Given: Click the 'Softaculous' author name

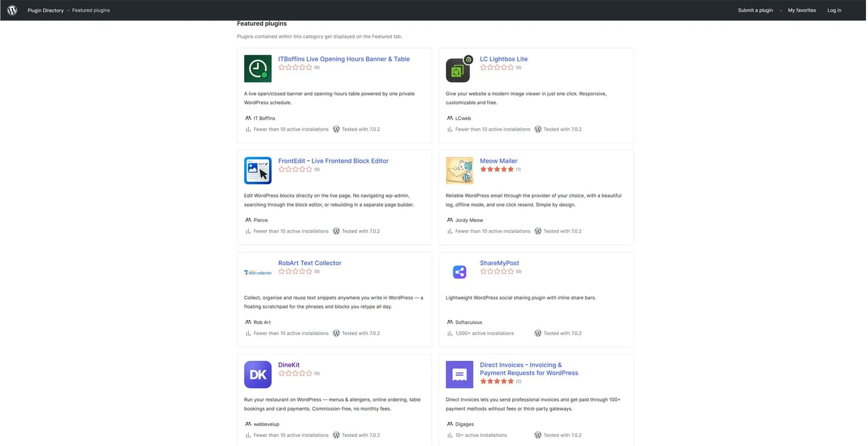Looking at the screenshot, I should [469, 322].
